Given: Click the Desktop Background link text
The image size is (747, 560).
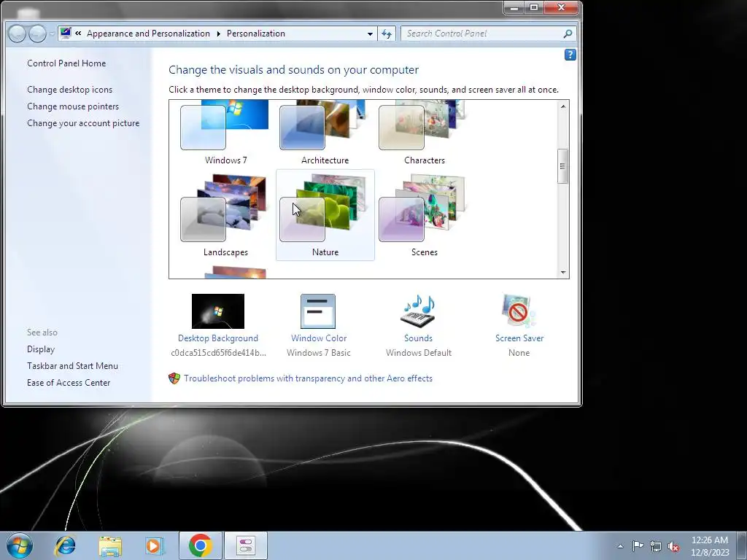Looking at the screenshot, I should [x=217, y=338].
